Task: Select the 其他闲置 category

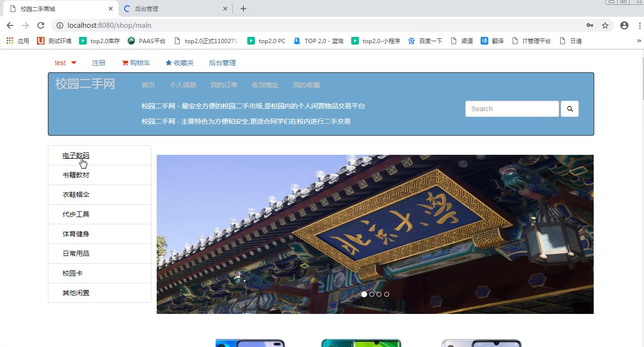Action: (100, 293)
